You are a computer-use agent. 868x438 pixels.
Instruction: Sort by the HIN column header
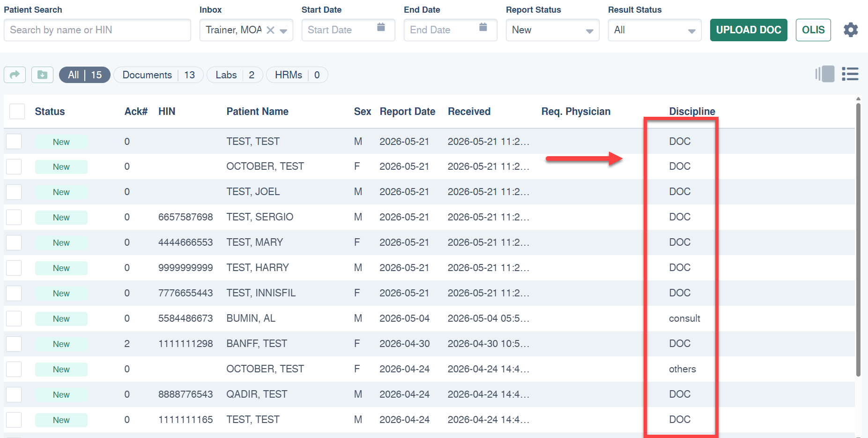(167, 112)
